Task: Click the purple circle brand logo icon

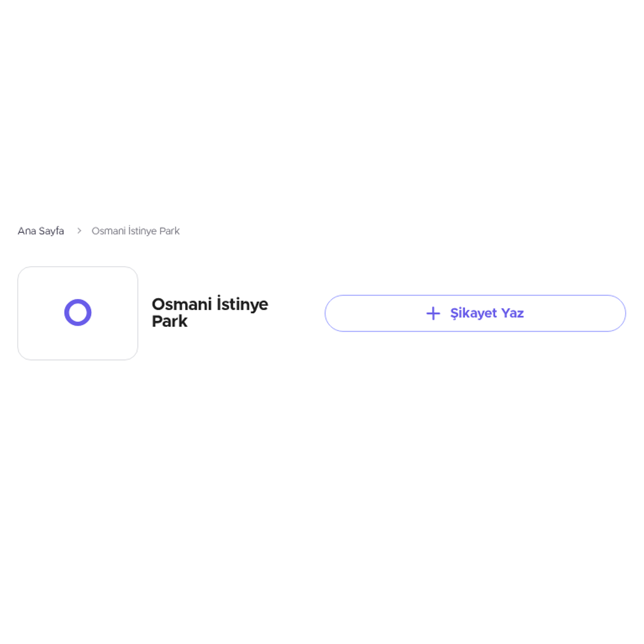Action: click(78, 312)
